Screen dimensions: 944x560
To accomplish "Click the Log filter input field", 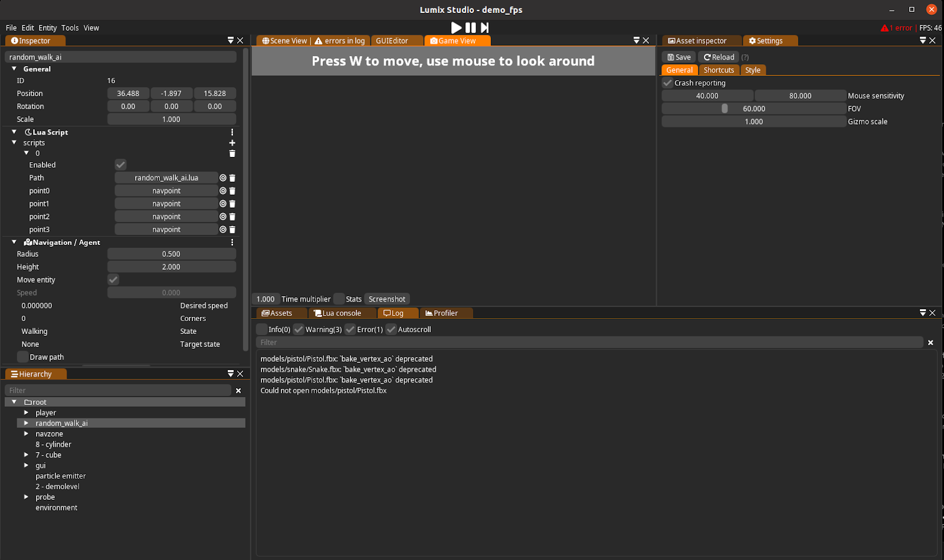I will (x=590, y=342).
